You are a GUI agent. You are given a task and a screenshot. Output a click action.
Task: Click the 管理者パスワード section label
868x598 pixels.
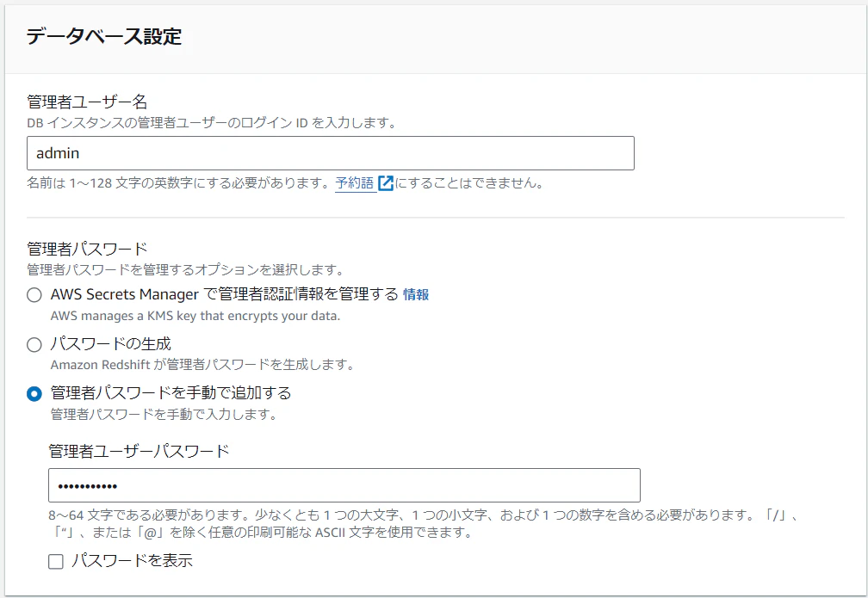point(87,249)
